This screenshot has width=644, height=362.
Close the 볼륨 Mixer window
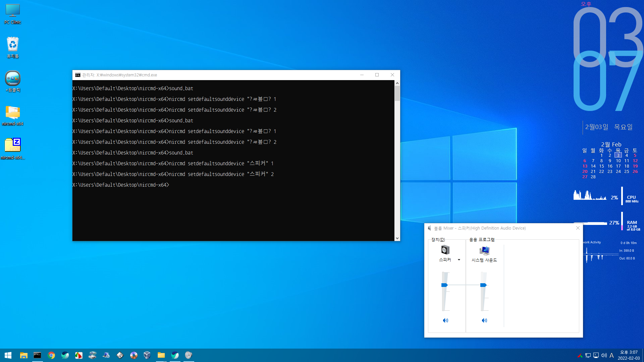click(578, 228)
